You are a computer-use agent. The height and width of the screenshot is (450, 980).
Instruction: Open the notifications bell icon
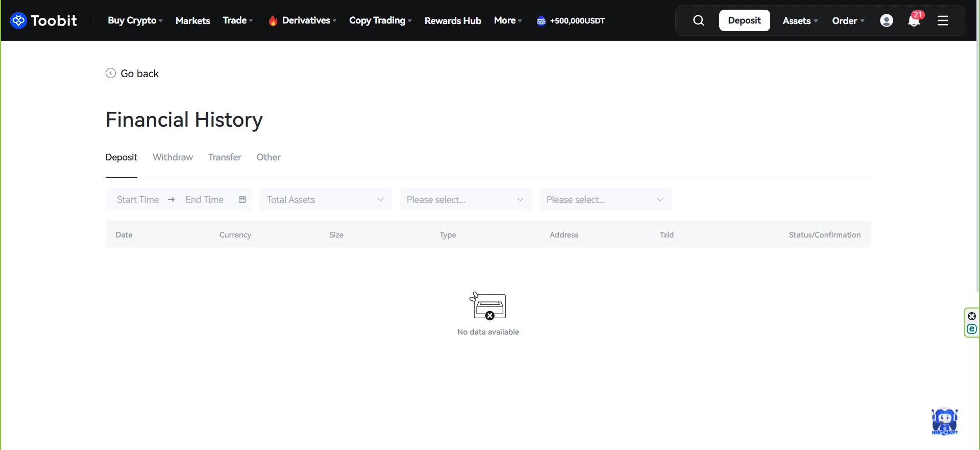coord(914,21)
